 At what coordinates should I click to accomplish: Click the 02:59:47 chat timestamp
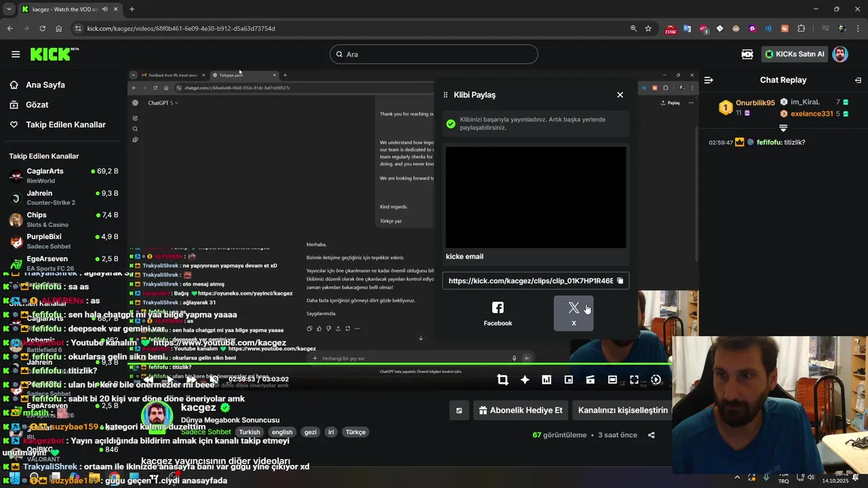[x=721, y=142]
